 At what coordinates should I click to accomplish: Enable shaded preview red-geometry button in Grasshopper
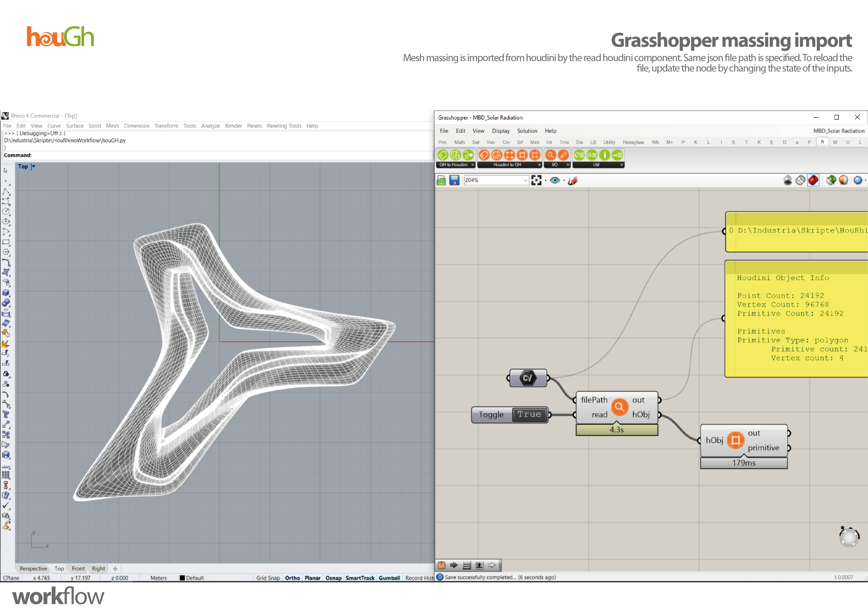click(813, 180)
